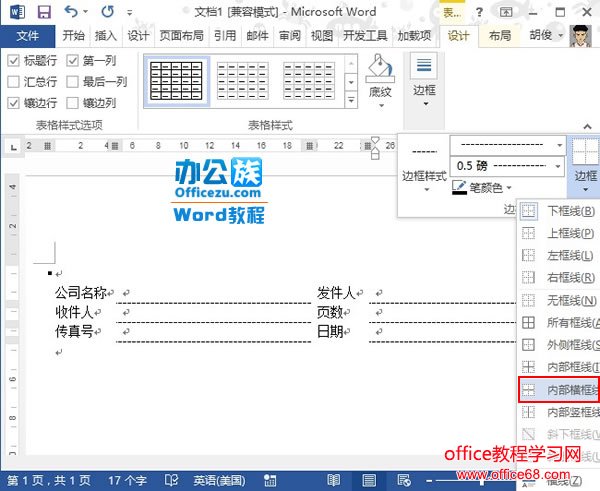Viewport: 600px width, 491px height.
Task: Expand the table styles gallery
Action: click(x=351, y=100)
